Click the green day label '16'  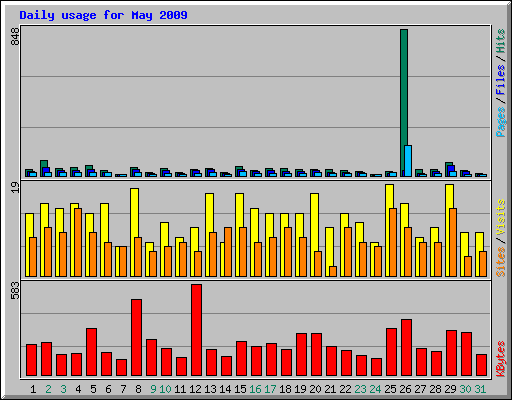point(255,389)
